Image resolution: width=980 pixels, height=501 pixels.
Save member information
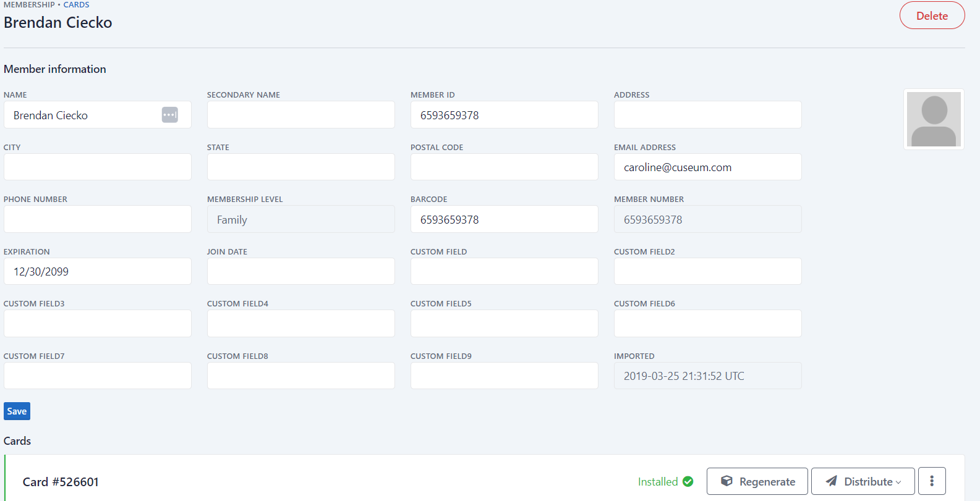coord(17,411)
